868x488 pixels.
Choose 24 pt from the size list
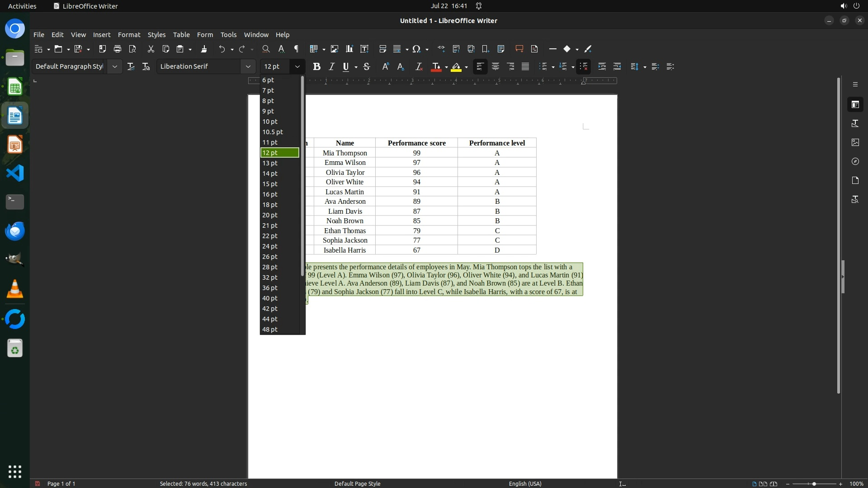coord(270,246)
